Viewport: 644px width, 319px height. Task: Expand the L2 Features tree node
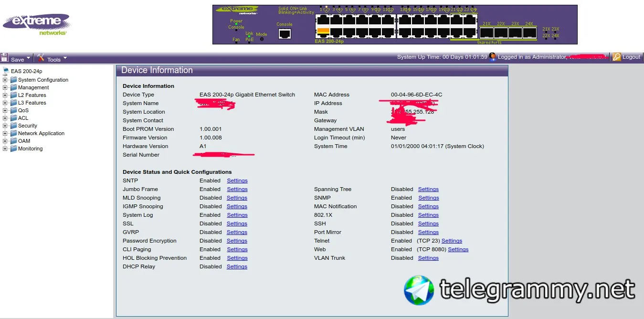[5, 95]
